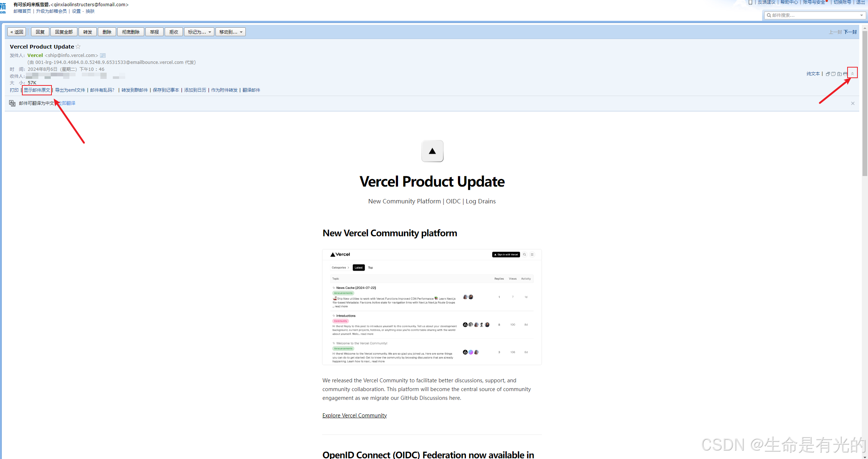Image resolution: width=868 pixels, height=459 pixels.
Task: Click the printer icon in header
Action: 845,74
